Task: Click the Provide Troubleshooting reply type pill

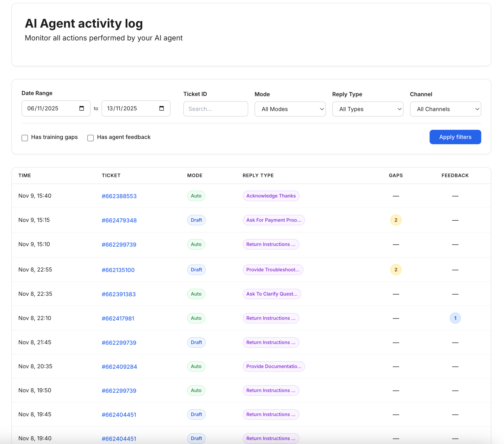Action: click(x=273, y=270)
